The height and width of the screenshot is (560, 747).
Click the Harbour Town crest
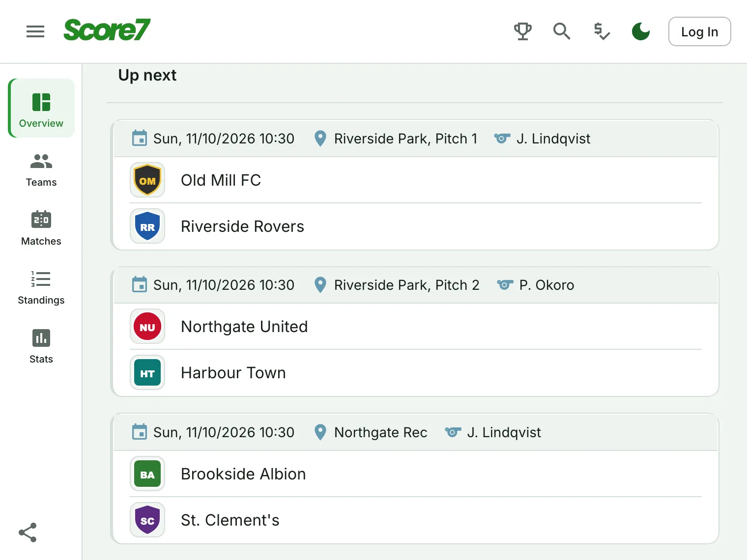pos(147,372)
